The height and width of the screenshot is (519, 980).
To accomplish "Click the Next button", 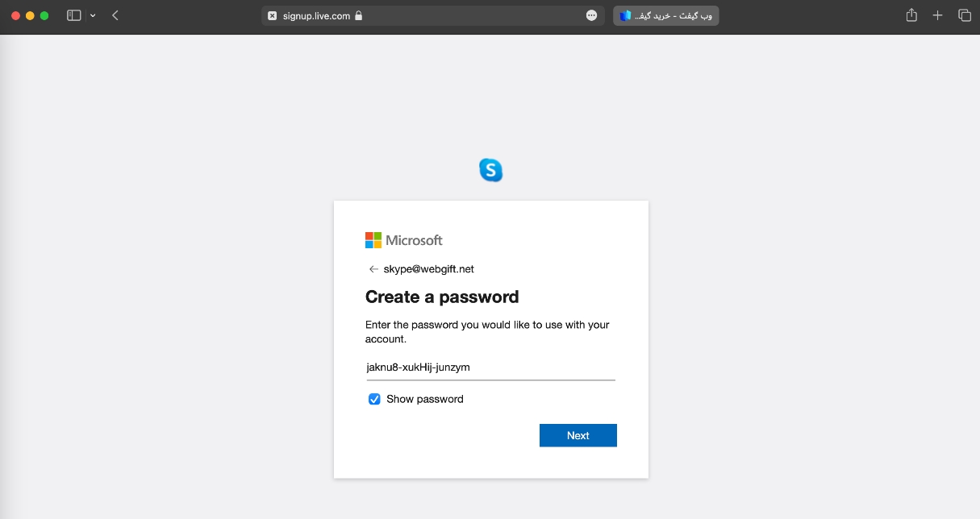I will (x=578, y=435).
